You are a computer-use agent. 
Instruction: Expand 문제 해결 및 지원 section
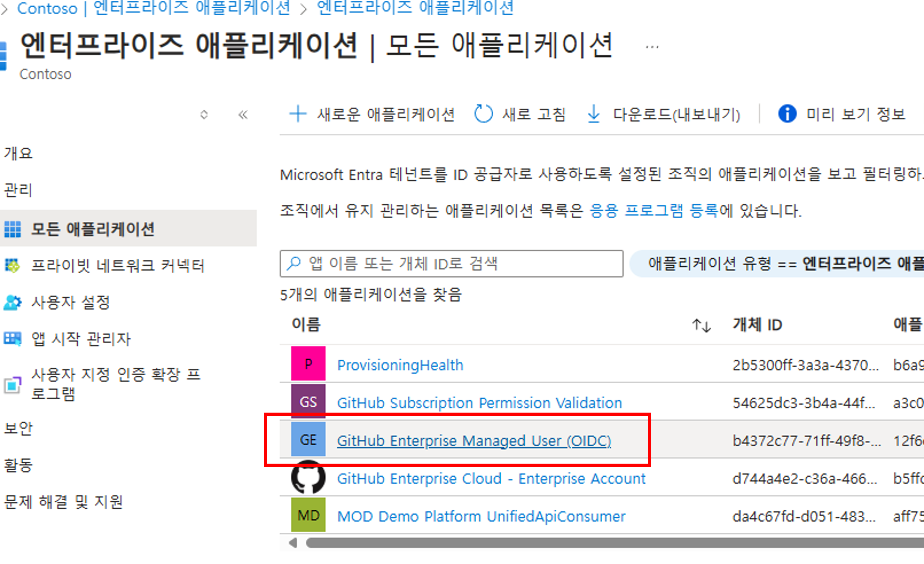point(63,502)
